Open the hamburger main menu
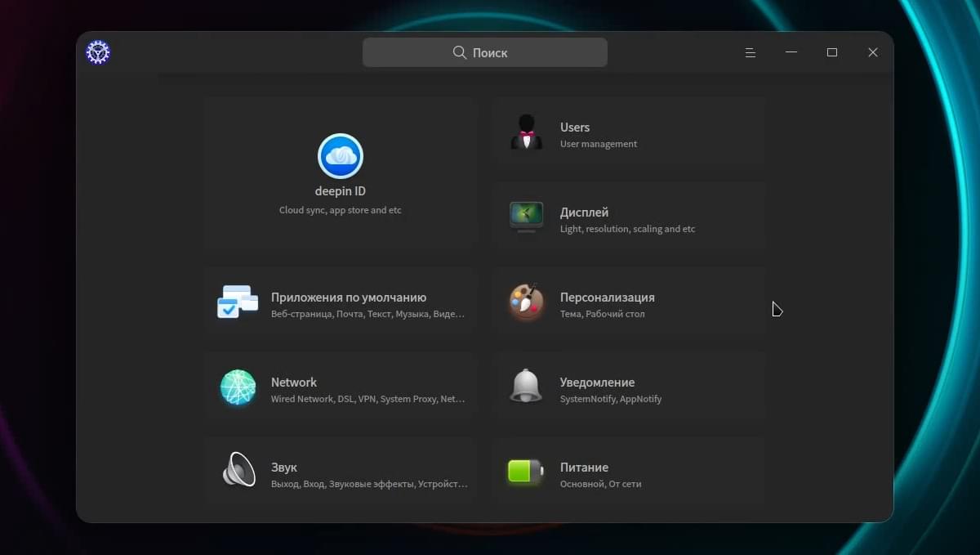The image size is (980, 555). [751, 52]
